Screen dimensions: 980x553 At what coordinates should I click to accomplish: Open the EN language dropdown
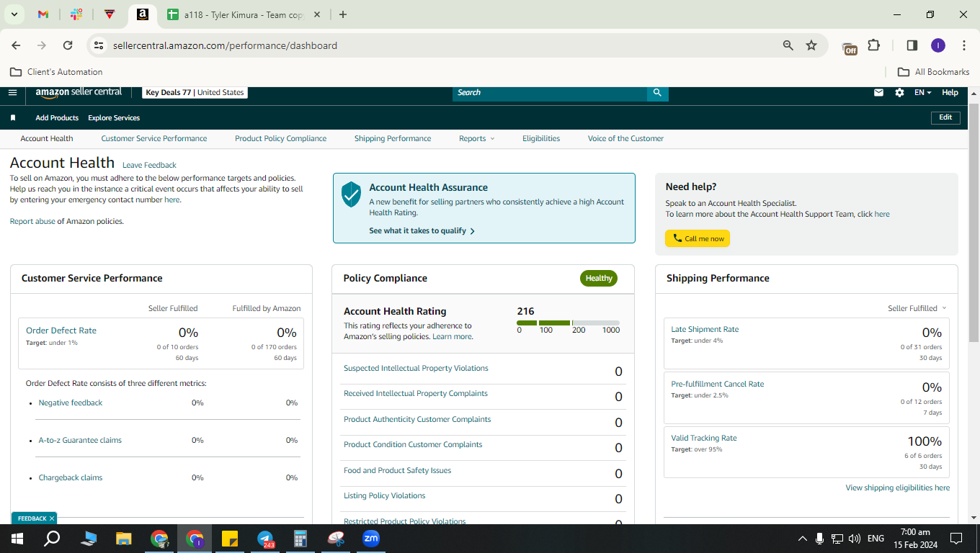pyautogui.click(x=923, y=92)
